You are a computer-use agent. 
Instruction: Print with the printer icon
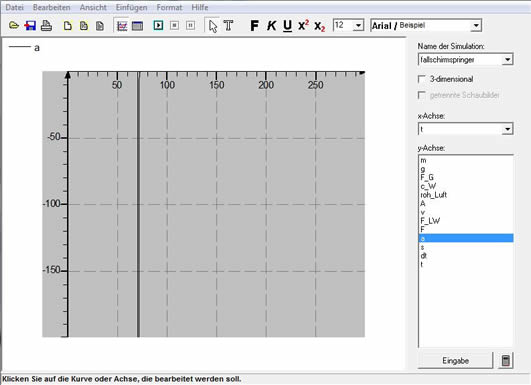point(46,25)
